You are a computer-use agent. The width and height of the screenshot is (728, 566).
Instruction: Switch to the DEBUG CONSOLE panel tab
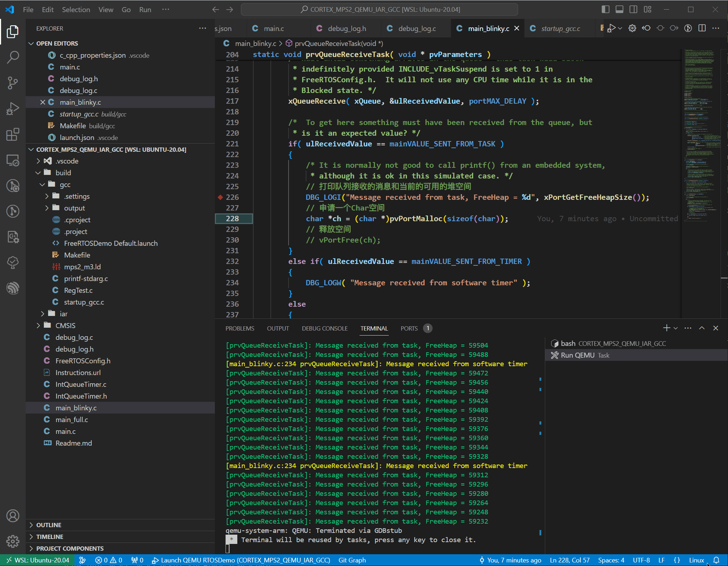click(x=325, y=328)
